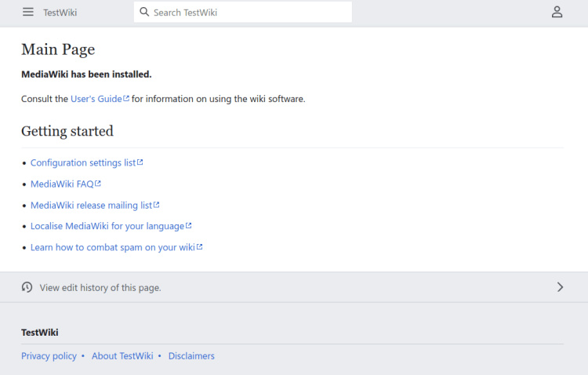Open About TestWiki footer link
The height and width of the screenshot is (375, 588).
122,356
